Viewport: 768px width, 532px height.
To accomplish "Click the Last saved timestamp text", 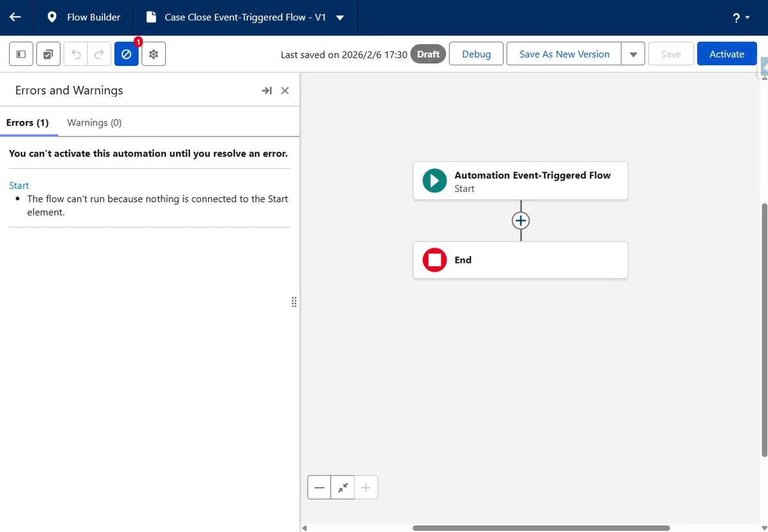I will click(344, 54).
